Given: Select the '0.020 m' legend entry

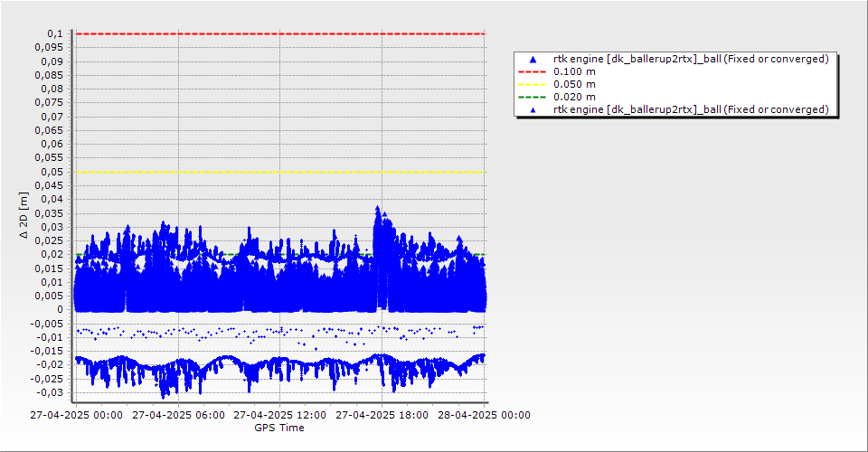Looking at the screenshot, I should [x=575, y=98].
